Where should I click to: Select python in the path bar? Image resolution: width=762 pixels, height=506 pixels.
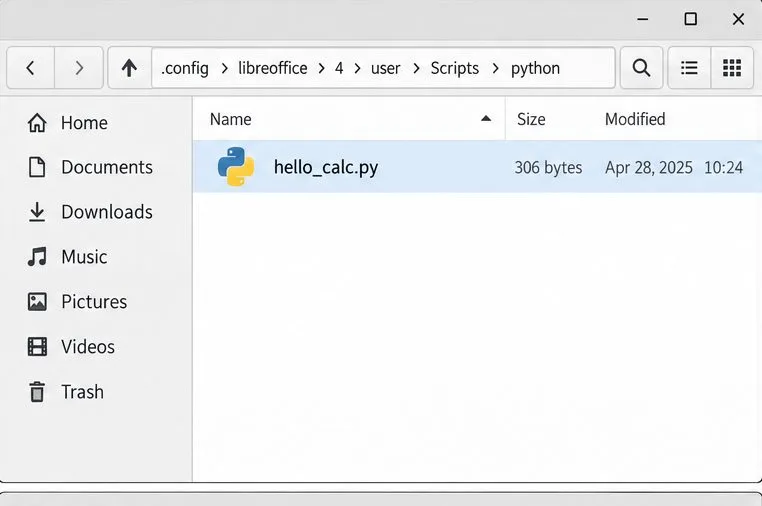[535, 68]
